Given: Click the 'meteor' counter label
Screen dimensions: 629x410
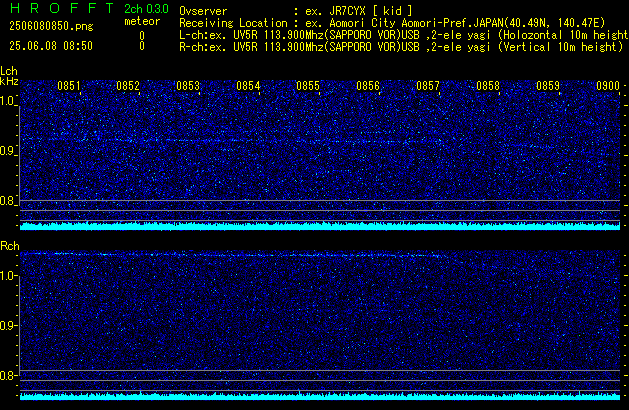Looking at the screenshot, I should (142, 21).
